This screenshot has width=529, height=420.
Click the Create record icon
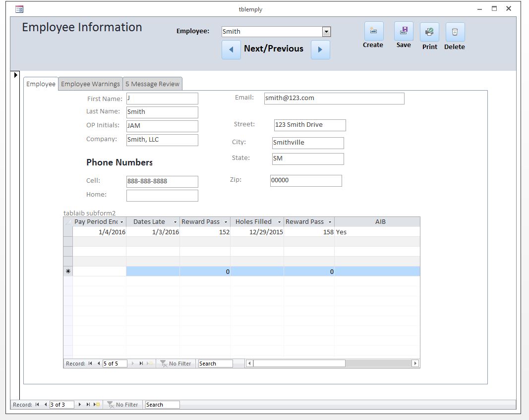coord(373,31)
